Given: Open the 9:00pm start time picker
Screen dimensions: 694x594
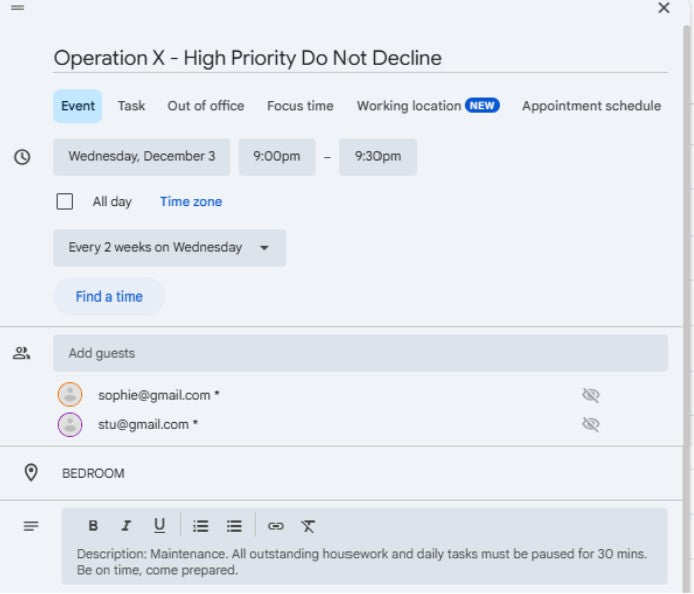Looking at the screenshot, I should coord(277,157).
